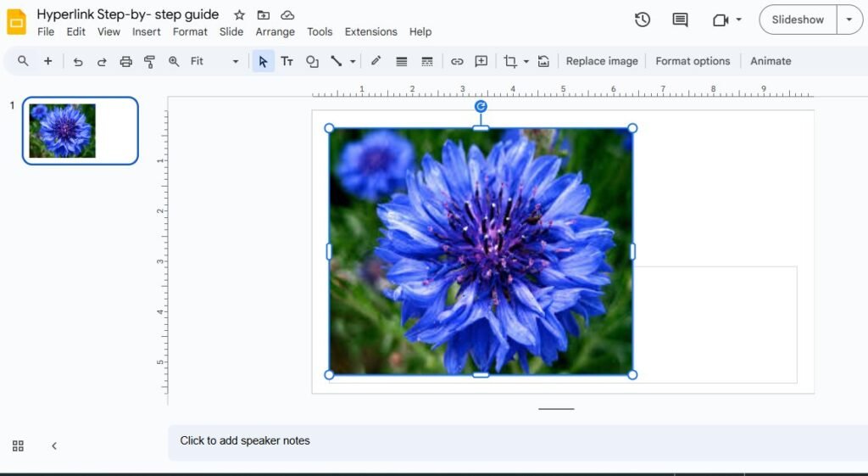Open the Format menu
This screenshot has height=476, width=868.
tap(190, 31)
